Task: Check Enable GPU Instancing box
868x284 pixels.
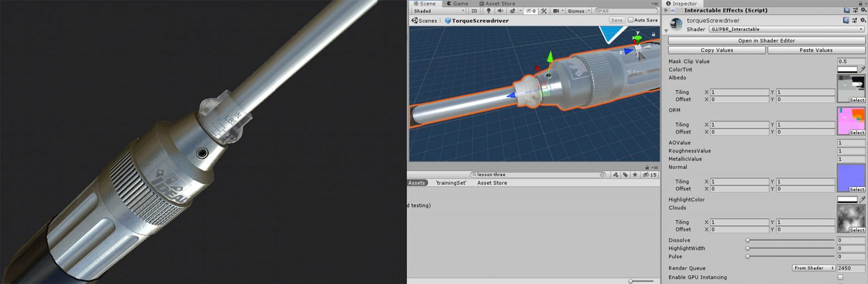Action: point(840,277)
